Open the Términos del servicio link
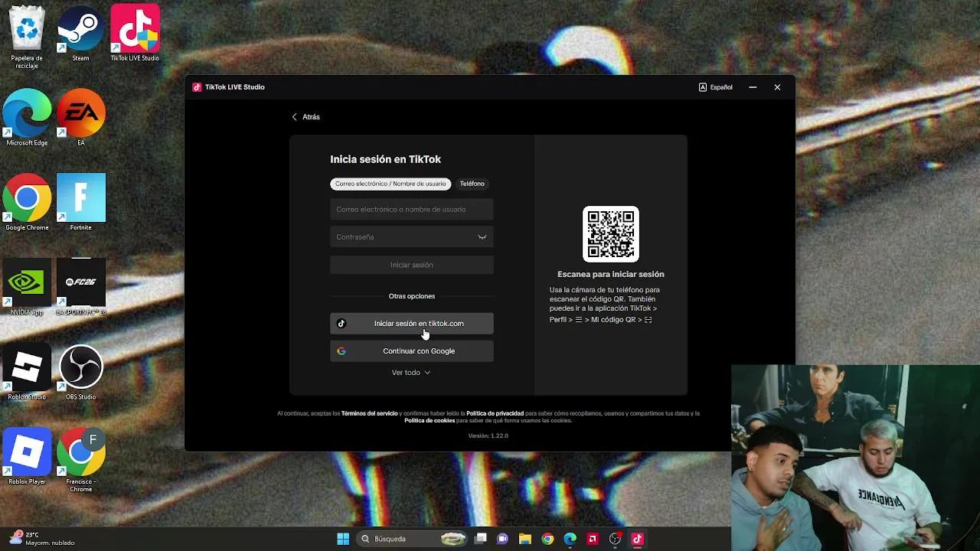The width and height of the screenshot is (980, 551). [x=370, y=413]
